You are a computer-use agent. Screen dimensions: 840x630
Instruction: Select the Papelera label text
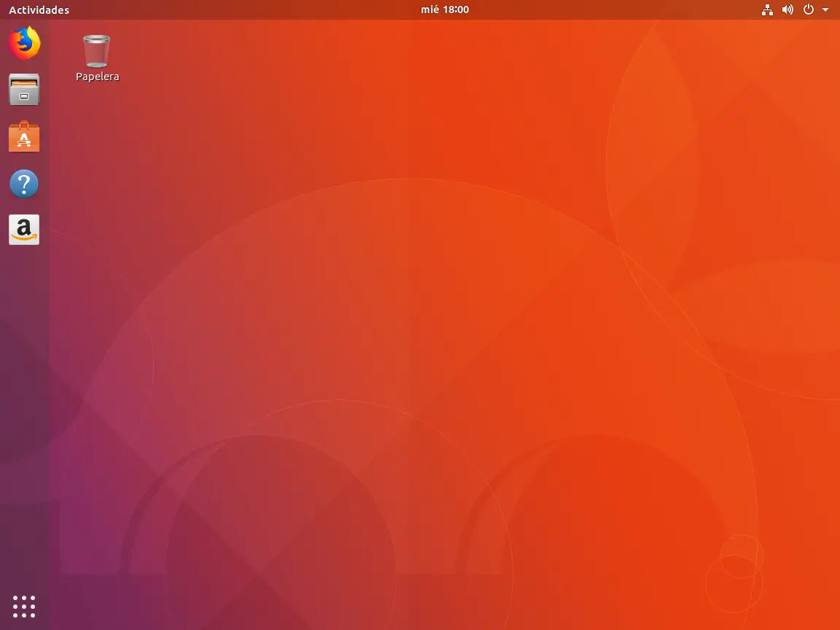point(98,77)
